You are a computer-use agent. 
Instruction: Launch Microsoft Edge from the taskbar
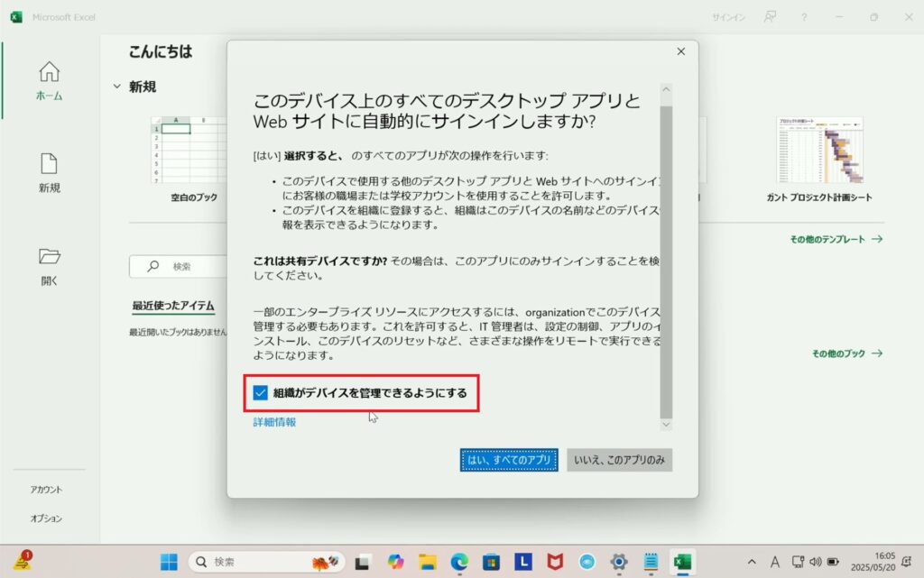(x=459, y=562)
